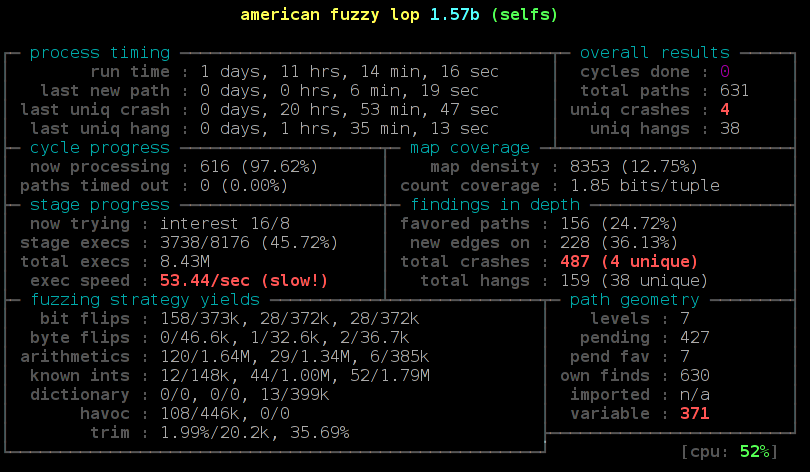810x472 pixels.
Task: Click the last uniq crash time value
Action: tap(349, 110)
